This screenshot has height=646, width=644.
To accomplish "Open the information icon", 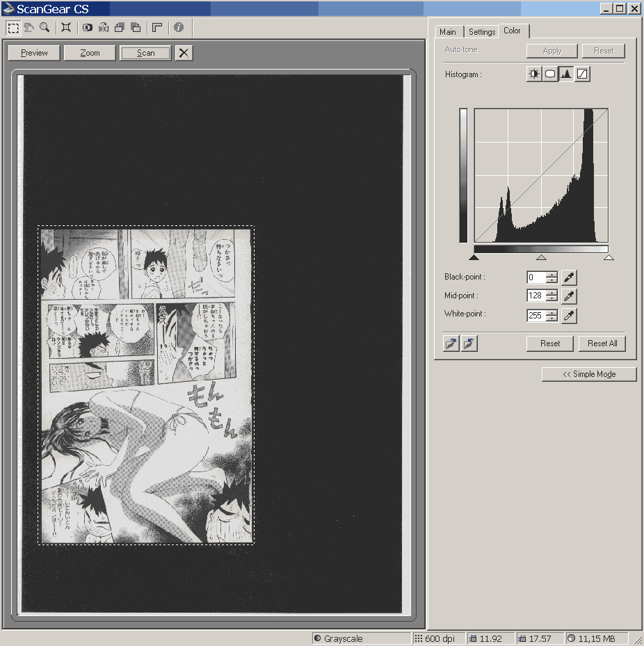I will 179,28.
